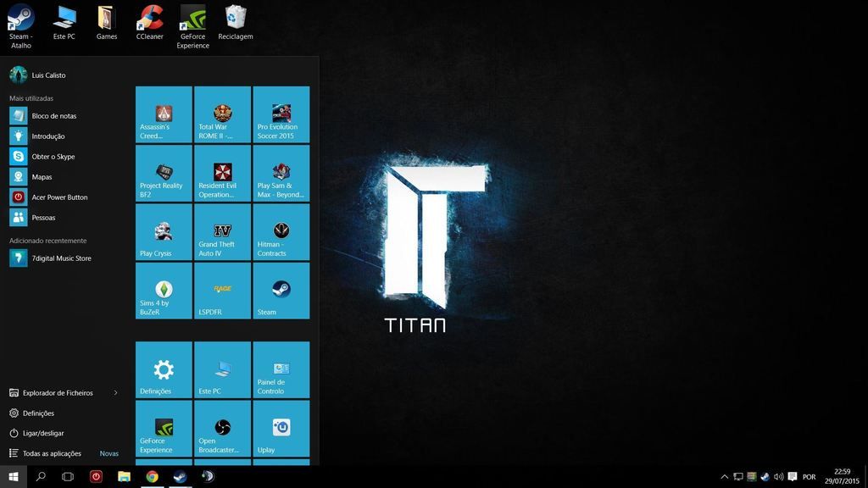Switch to Steam on the taskbar
The height and width of the screenshot is (488, 868).
[180, 476]
